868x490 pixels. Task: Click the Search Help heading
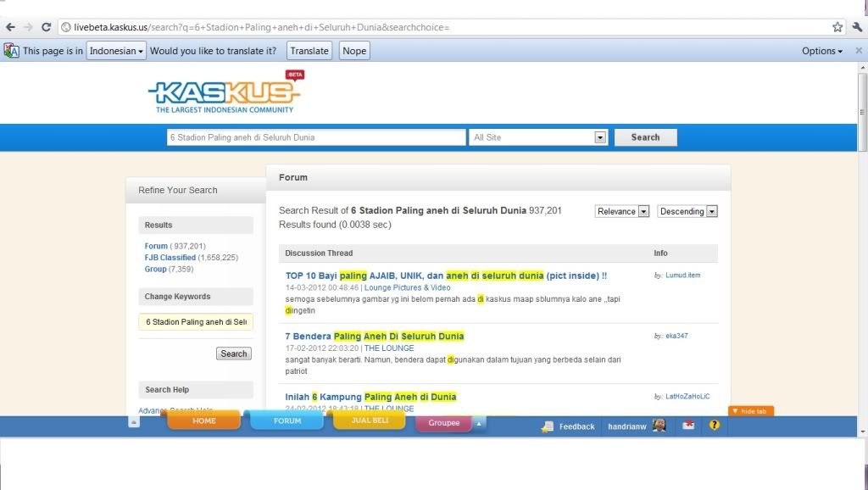click(167, 390)
